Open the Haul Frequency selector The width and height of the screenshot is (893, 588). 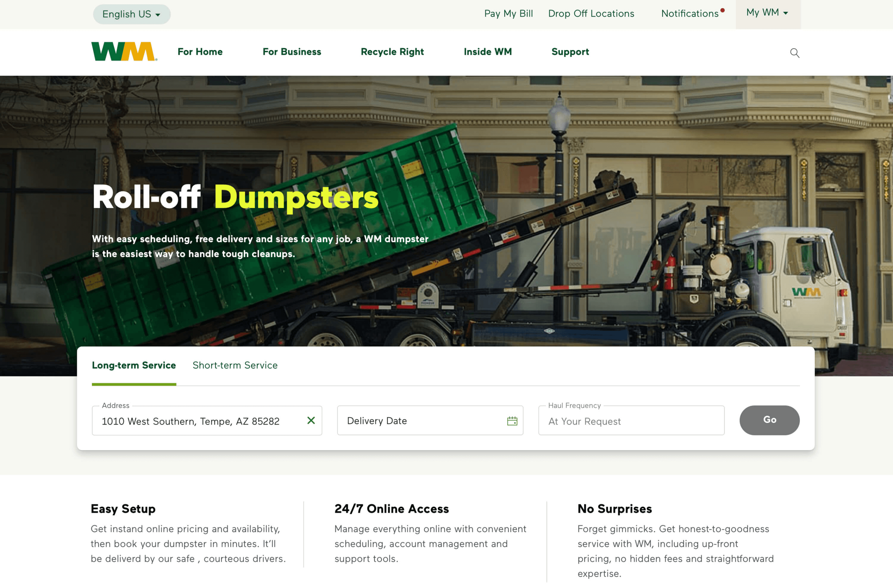tap(631, 421)
